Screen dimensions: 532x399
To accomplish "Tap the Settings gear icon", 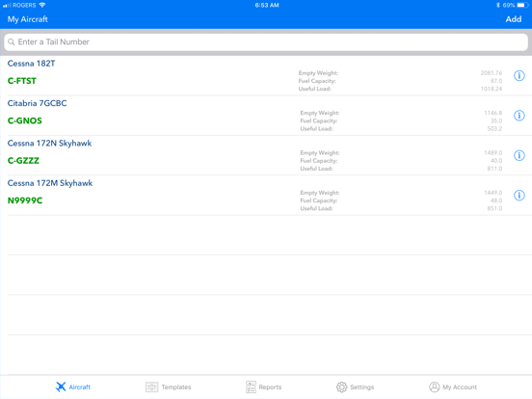I will coord(342,386).
